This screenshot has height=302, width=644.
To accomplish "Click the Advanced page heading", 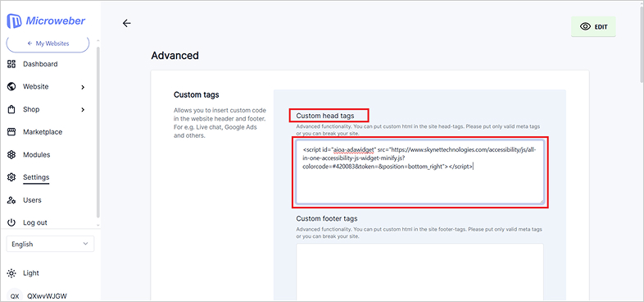I will point(175,56).
